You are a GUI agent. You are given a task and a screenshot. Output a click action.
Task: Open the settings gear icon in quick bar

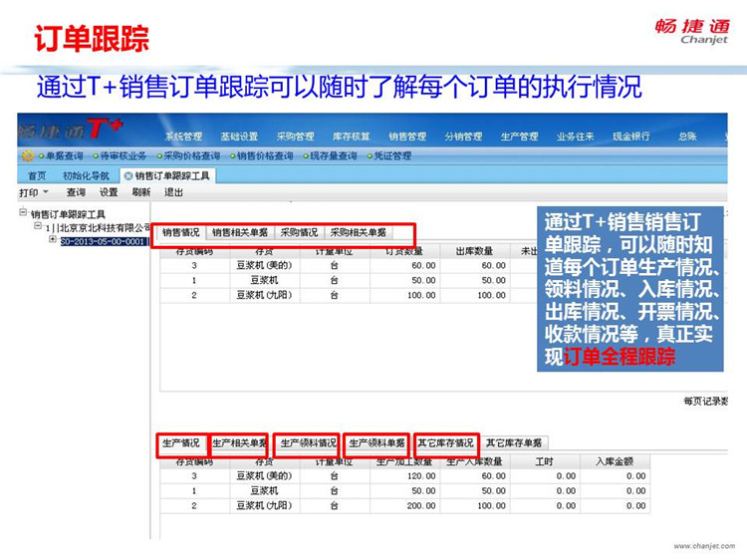[27, 155]
